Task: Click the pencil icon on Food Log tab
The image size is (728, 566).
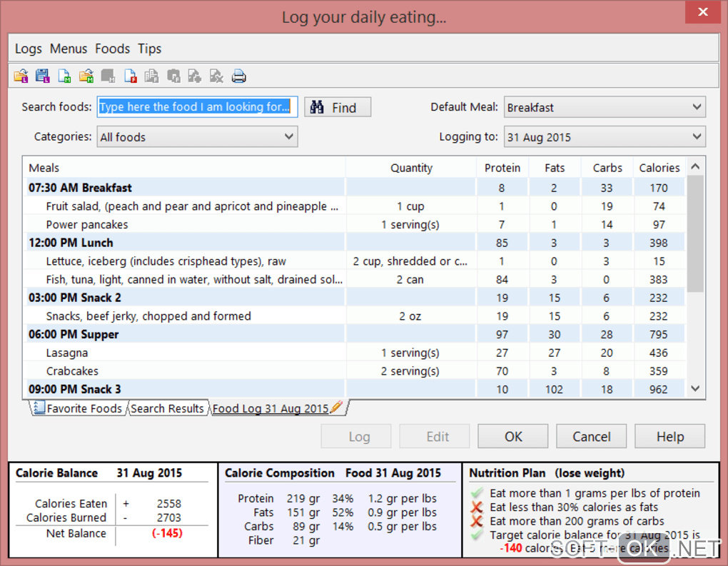Action: (337, 407)
